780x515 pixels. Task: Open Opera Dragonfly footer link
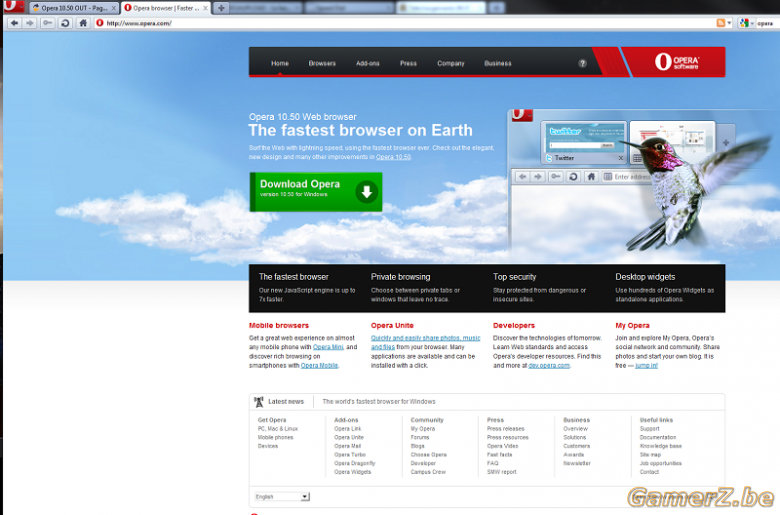point(355,463)
